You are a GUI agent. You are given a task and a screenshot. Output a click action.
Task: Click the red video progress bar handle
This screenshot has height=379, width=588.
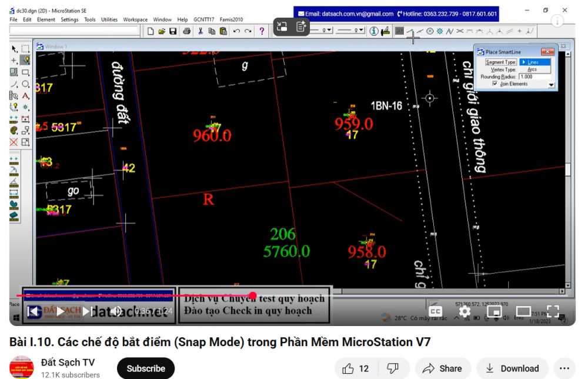click(x=253, y=295)
